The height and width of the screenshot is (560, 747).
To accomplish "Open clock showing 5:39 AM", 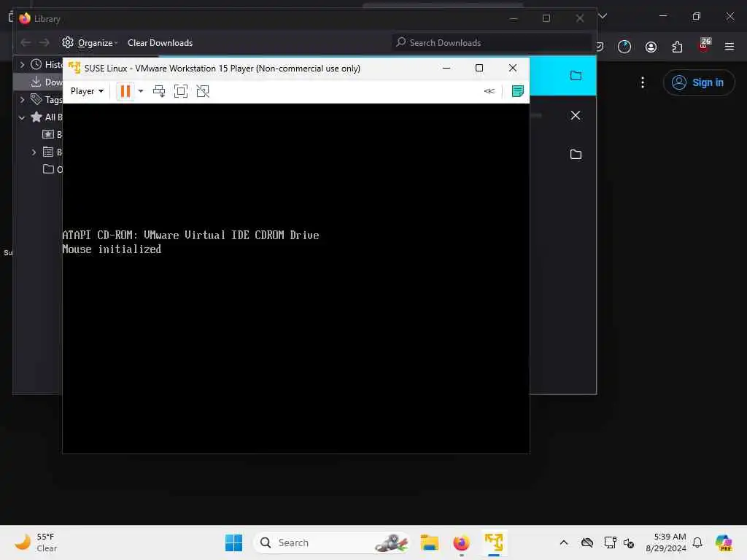I will click(666, 542).
